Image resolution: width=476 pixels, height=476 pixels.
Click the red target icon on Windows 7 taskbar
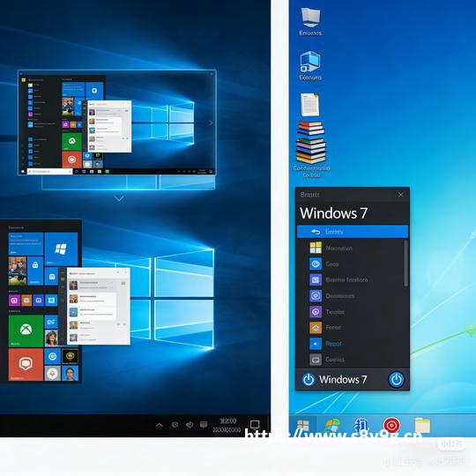391,425
